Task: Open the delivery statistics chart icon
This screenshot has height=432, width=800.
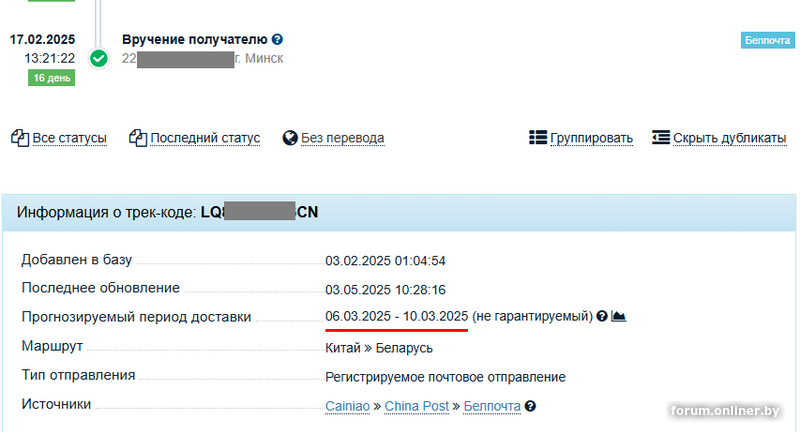Action: click(x=618, y=316)
